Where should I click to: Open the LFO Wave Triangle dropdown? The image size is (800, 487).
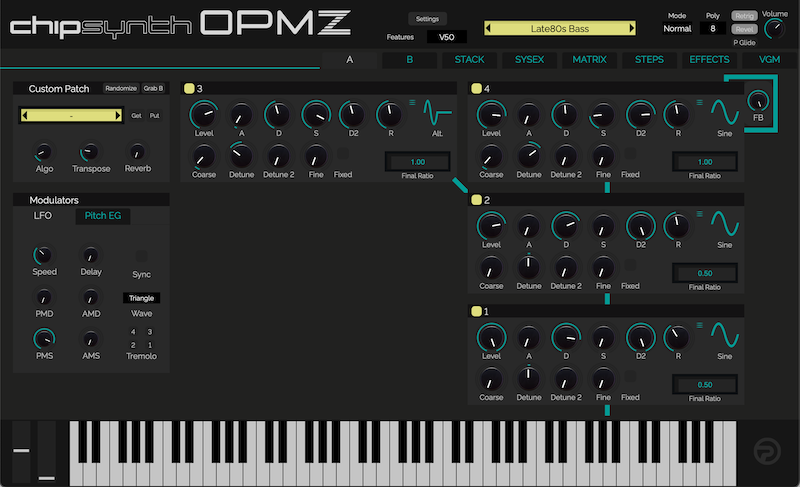[x=141, y=298]
